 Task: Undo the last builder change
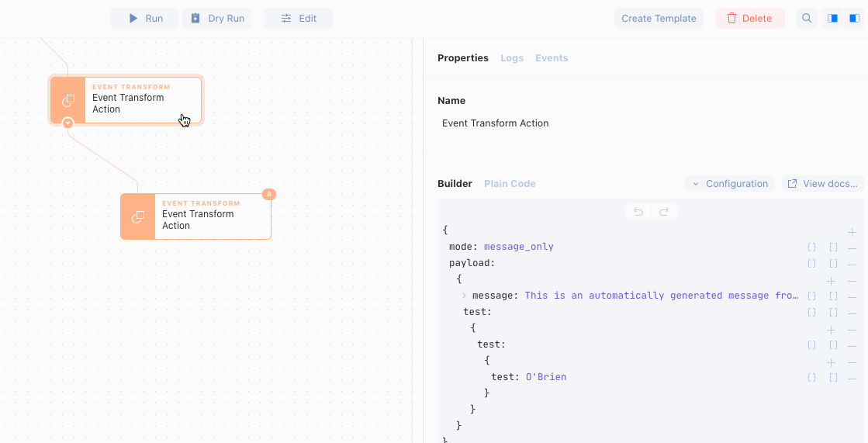tap(638, 212)
